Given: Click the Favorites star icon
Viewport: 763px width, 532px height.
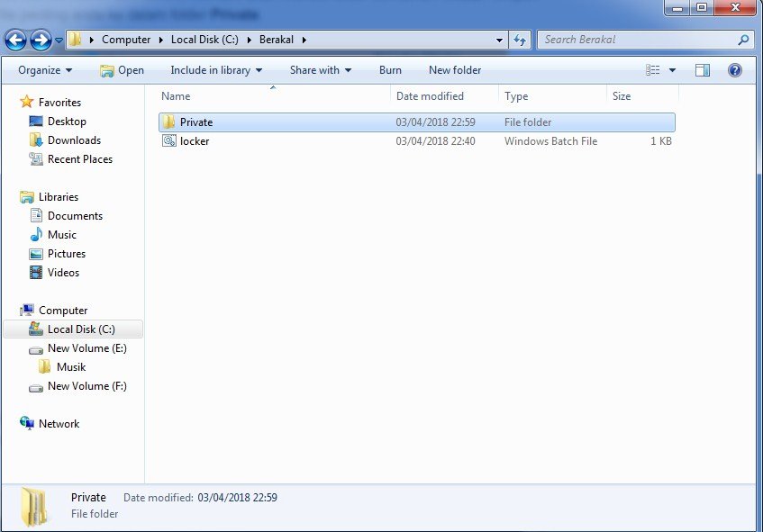Looking at the screenshot, I should pos(27,102).
